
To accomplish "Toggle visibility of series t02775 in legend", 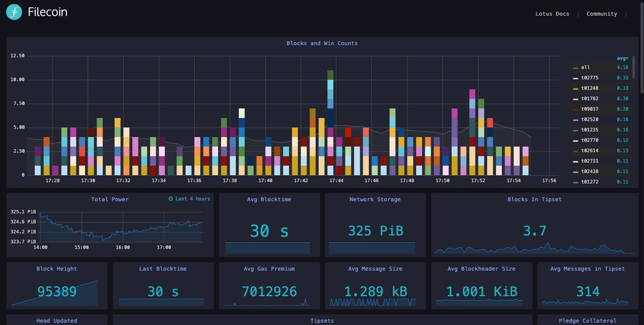I will pos(590,78).
